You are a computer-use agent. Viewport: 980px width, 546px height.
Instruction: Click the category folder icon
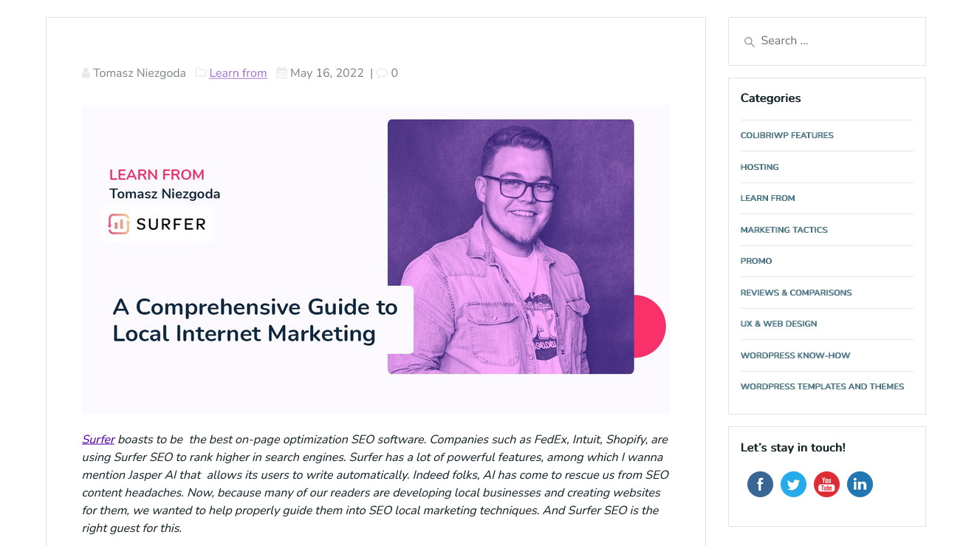point(200,72)
